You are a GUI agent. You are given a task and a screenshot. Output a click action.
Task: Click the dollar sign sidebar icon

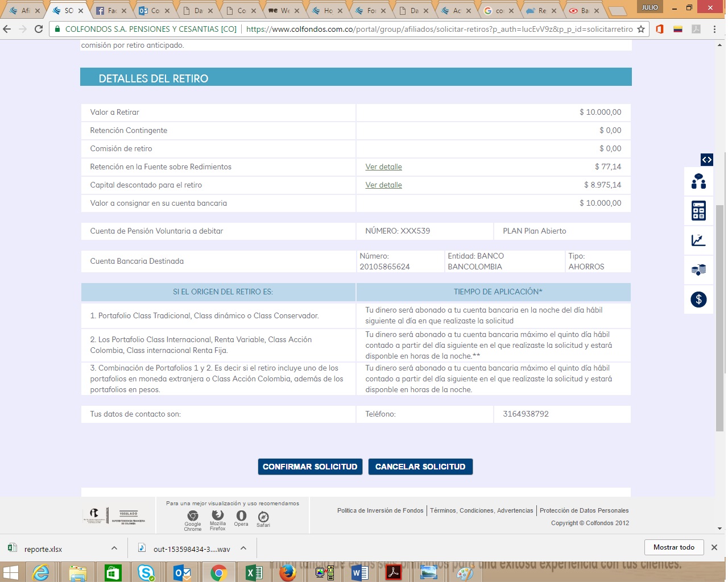[698, 300]
